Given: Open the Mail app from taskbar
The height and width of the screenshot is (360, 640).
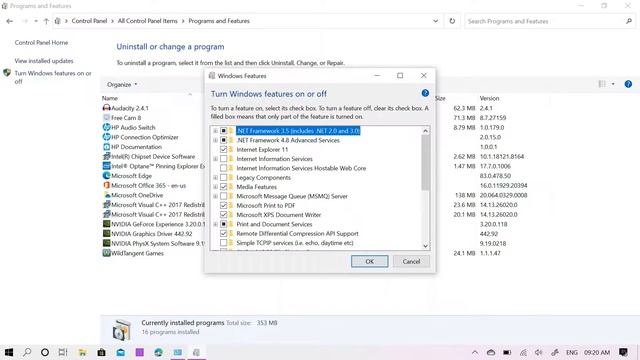Looking at the screenshot, I should tap(120, 352).
